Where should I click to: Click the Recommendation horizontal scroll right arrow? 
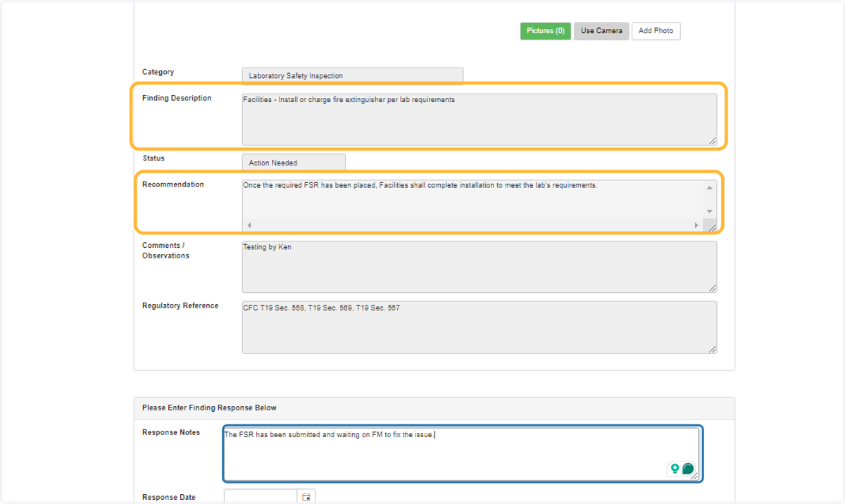coord(696,225)
